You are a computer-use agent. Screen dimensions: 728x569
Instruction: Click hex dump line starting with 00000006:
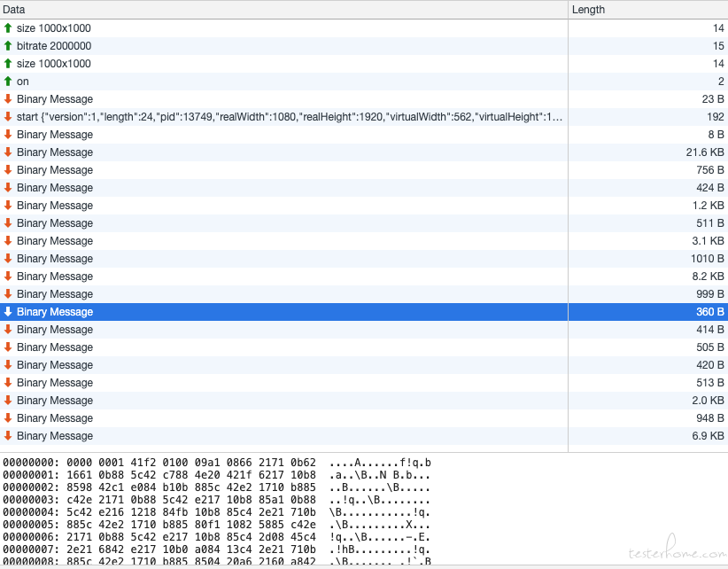(x=217, y=537)
